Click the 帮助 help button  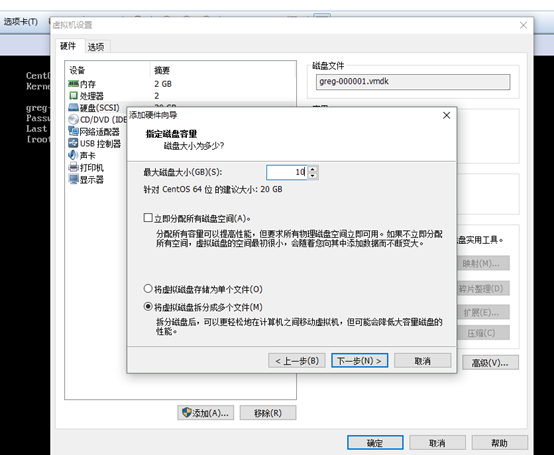click(x=500, y=443)
